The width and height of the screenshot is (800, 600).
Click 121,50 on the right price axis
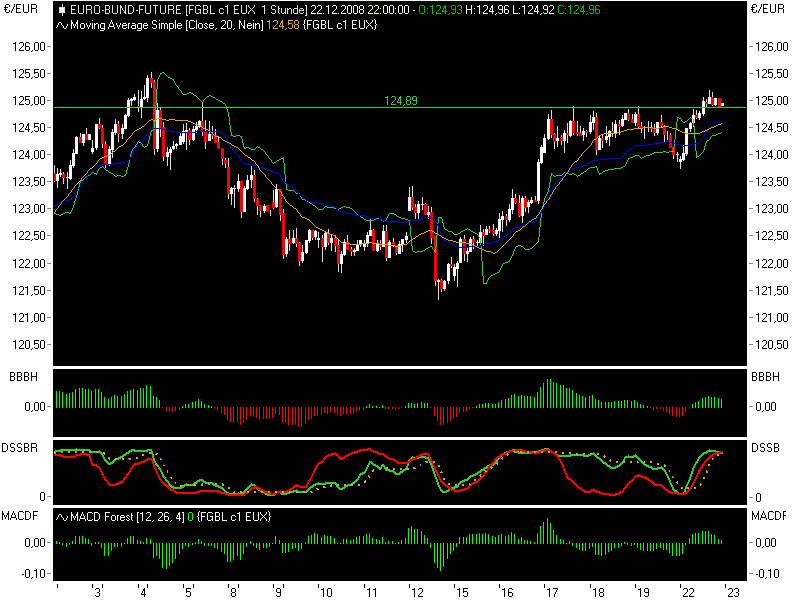771,291
